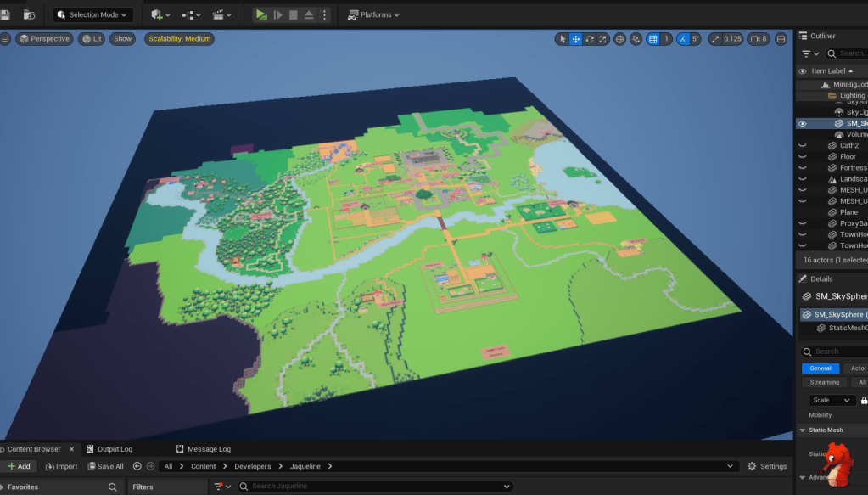Hide SM_SkySphere using its eye icon
Viewport: 868px width, 495px height.
[x=803, y=123]
